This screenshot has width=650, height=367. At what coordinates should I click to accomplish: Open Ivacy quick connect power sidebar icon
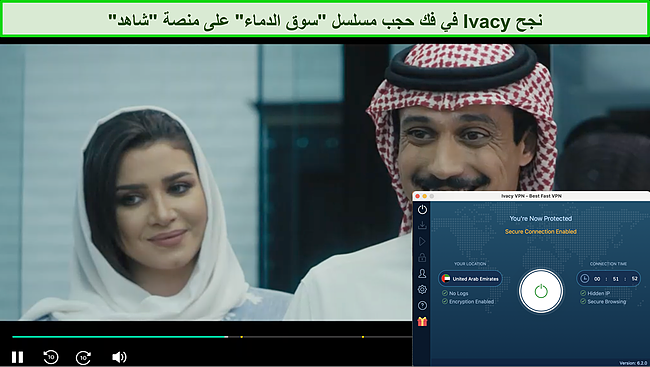coord(422,209)
